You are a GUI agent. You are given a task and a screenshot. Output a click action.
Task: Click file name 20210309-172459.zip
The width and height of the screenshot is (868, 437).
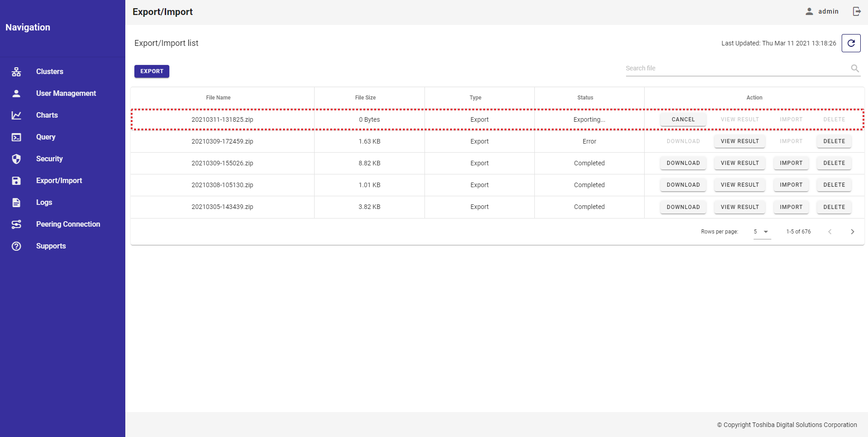(222, 141)
